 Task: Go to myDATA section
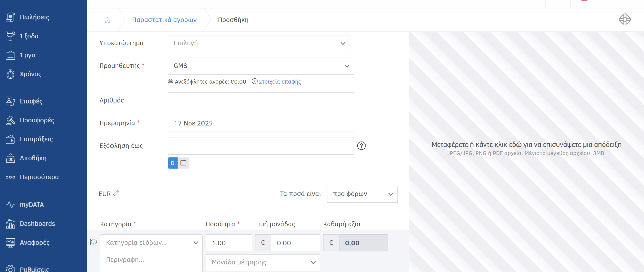click(x=31, y=205)
